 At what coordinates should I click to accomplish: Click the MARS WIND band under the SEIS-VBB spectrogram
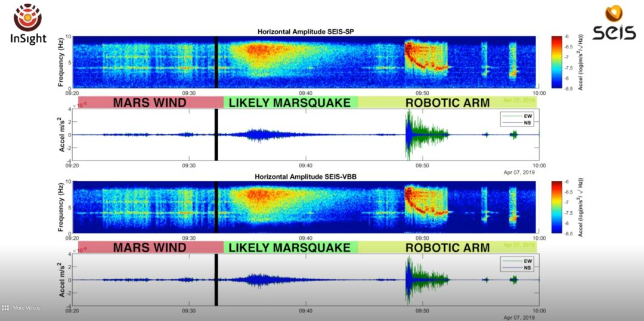pos(150,248)
